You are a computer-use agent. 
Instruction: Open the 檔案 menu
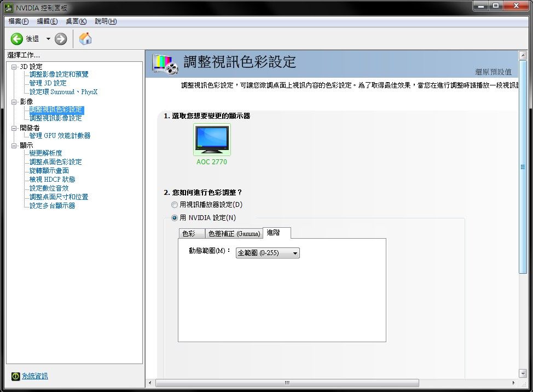(18, 21)
